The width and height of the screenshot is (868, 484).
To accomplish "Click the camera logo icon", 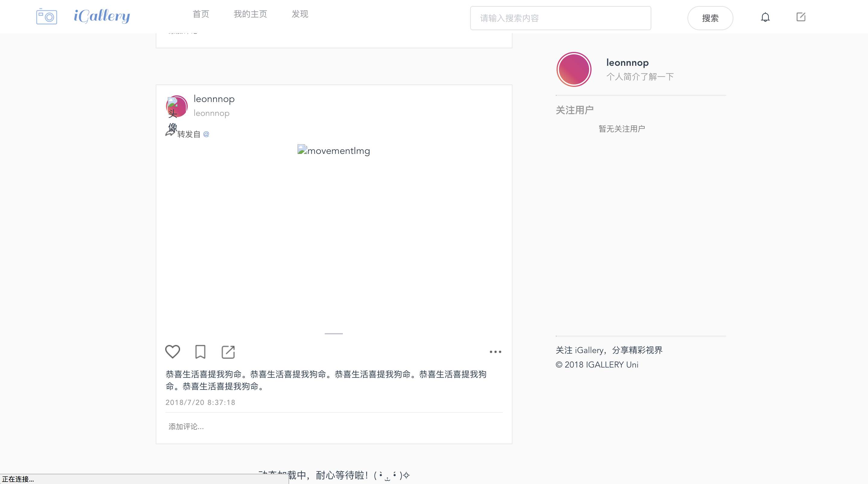I will point(46,17).
